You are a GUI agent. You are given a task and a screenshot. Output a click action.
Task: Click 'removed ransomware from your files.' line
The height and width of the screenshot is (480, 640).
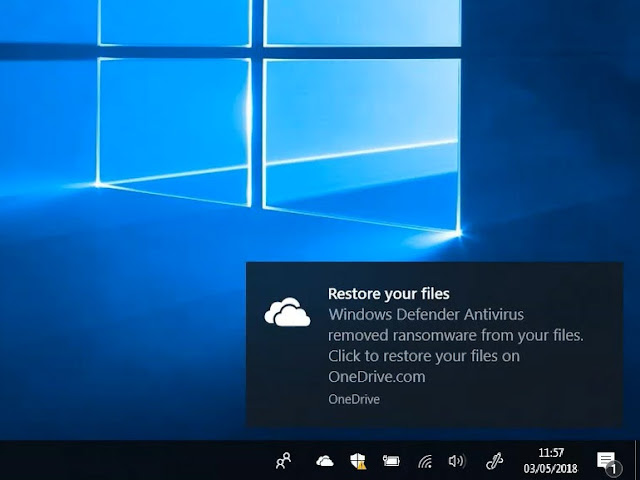tap(456, 335)
